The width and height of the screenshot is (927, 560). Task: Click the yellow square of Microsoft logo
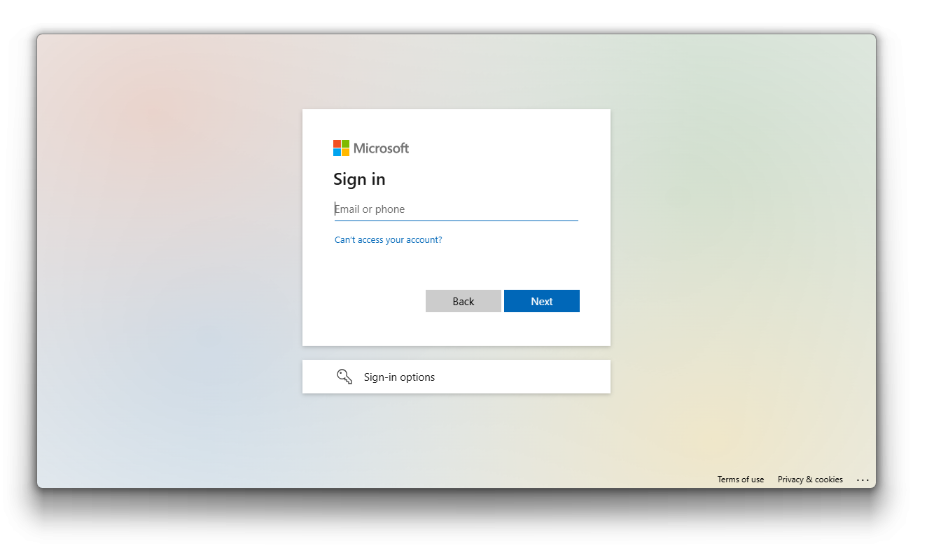click(345, 152)
